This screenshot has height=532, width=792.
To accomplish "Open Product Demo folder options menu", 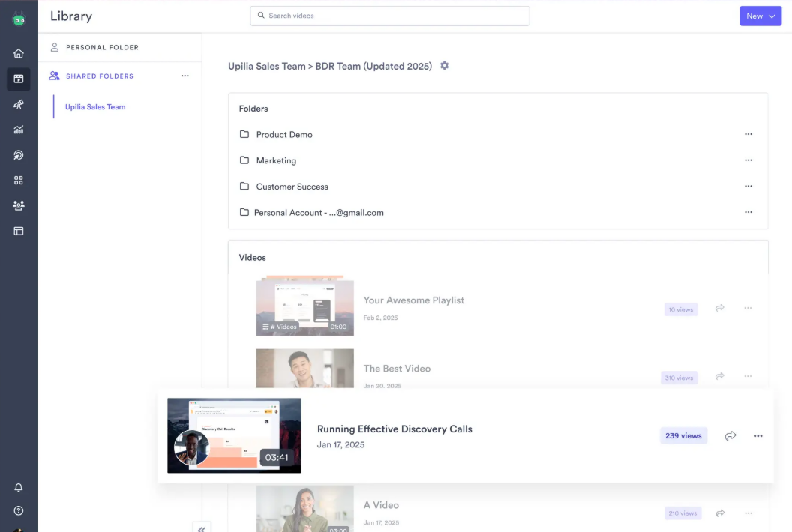I will pyautogui.click(x=748, y=134).
